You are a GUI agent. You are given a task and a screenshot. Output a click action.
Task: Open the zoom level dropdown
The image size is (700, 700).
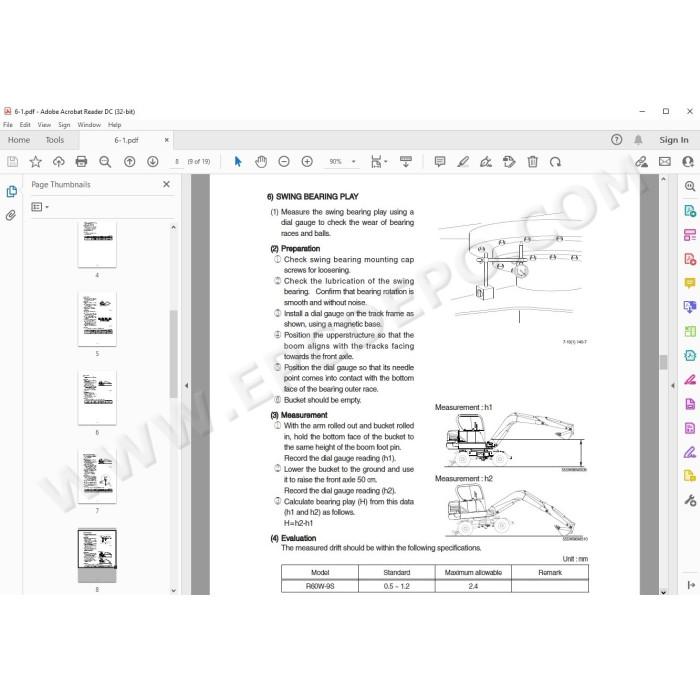(x=354, y=162)
